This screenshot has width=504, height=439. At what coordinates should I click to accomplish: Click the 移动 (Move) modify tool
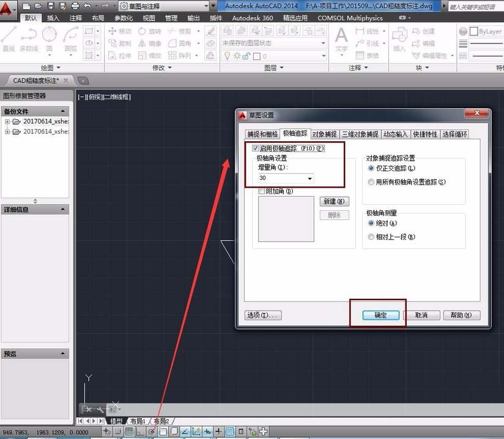pyautogui.click(x=120, y=31)
